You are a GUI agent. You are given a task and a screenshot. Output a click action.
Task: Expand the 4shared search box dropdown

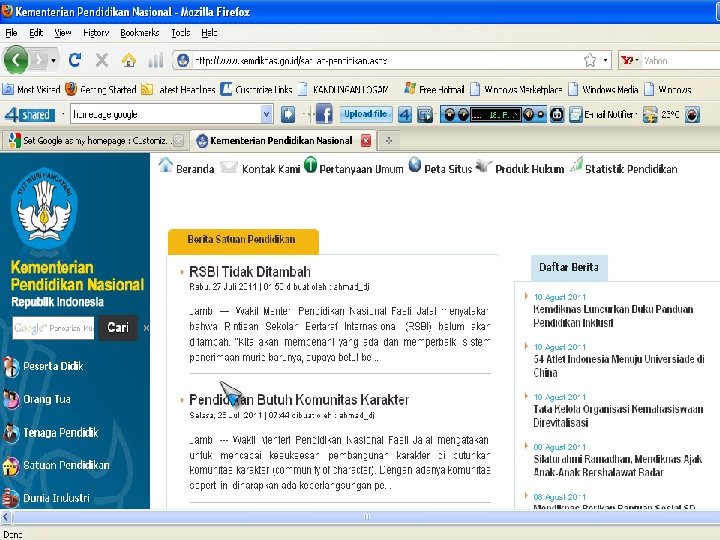point(266,114)
